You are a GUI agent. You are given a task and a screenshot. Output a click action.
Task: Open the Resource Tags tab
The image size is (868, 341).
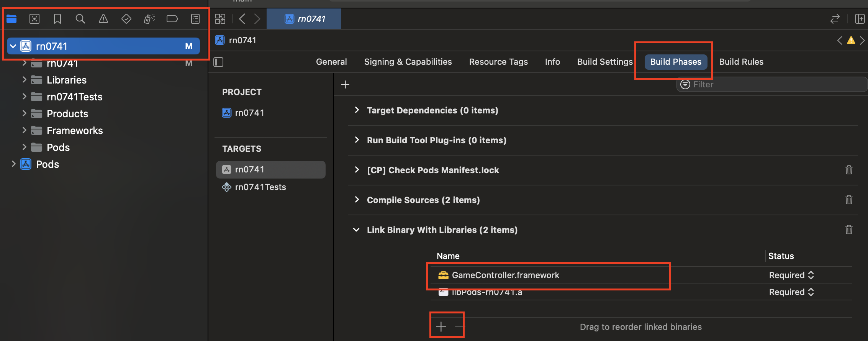point(498,62)
